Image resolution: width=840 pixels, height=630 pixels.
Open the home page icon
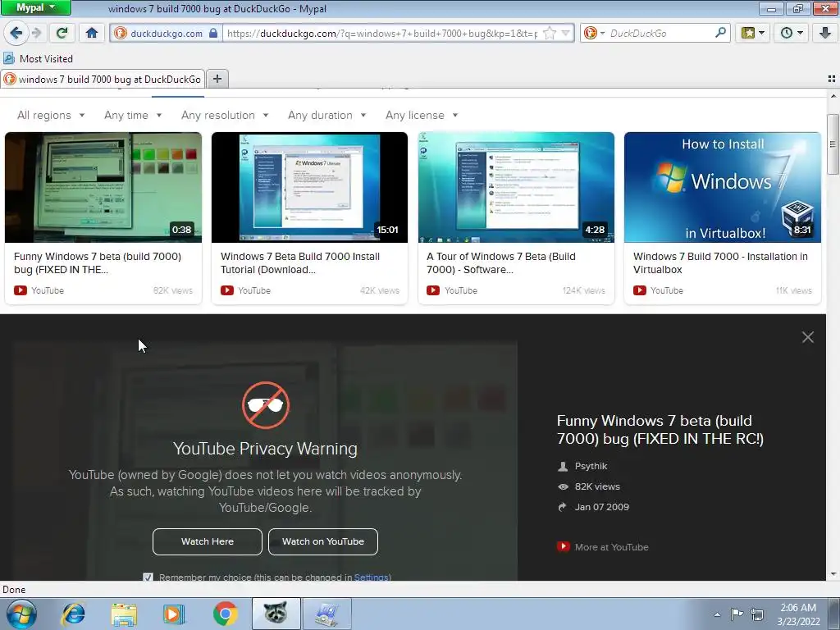coord(92,33)
